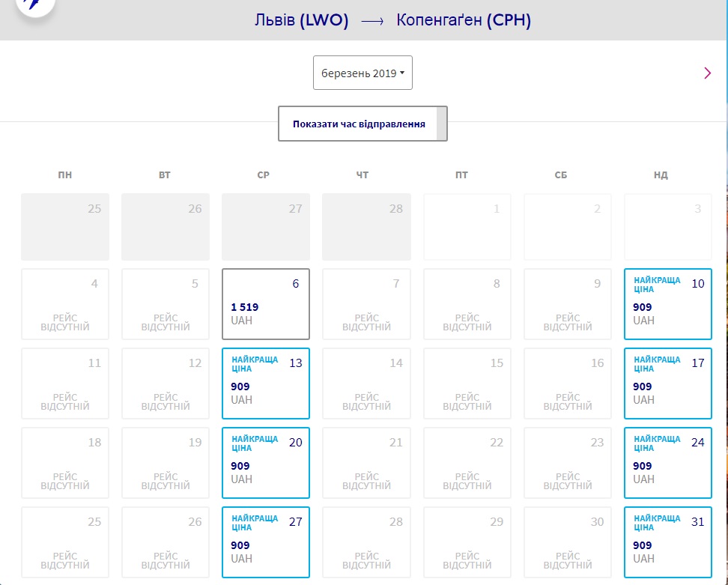This screenshot has height=585, width=728.
Task: Click Показати час відправлення button
Action: (x=359, y=124)
